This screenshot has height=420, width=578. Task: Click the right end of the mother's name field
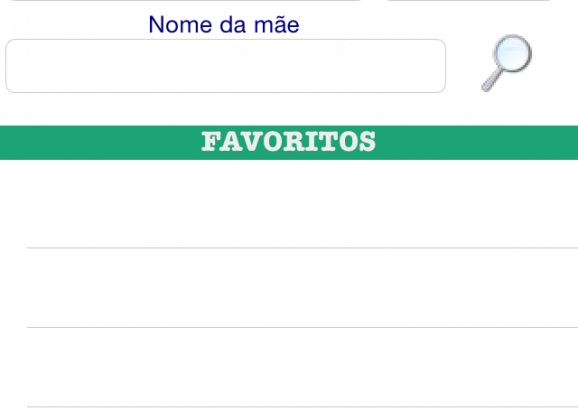(x=429, y=66)
